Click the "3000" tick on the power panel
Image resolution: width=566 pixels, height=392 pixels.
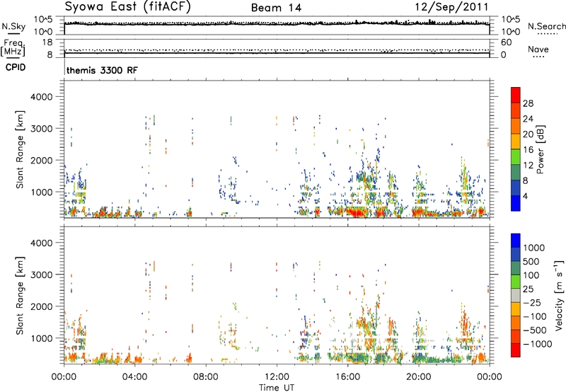click(41, 129)
